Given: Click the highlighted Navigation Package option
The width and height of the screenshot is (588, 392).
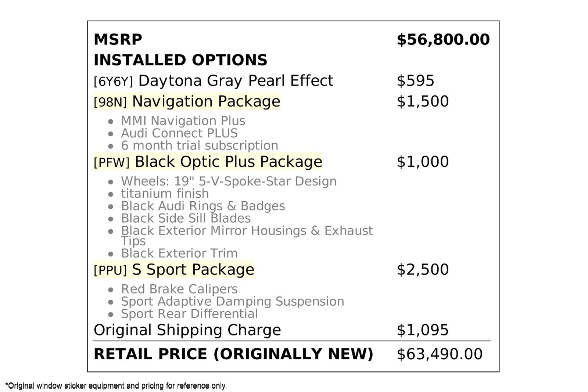Looking at the screenshot, I should (187, 101).
